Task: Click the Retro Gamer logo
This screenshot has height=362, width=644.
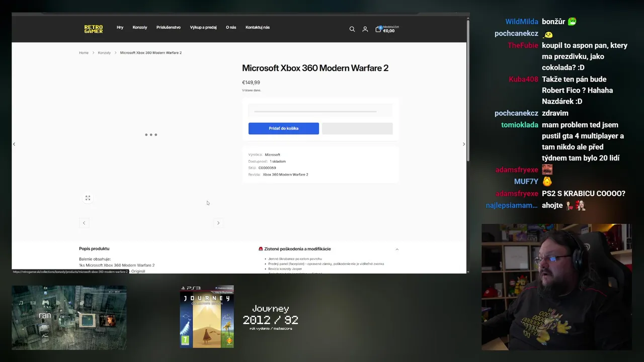Action: pos(94,29)
